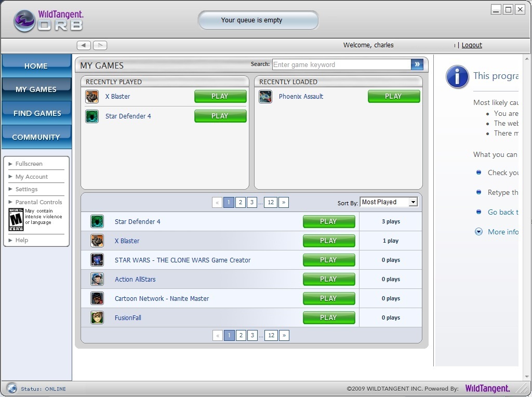The width and height of the screenshot is (532, 397).
Task: Go to page 2 in bottom pagination
Action: pos(241,336)
